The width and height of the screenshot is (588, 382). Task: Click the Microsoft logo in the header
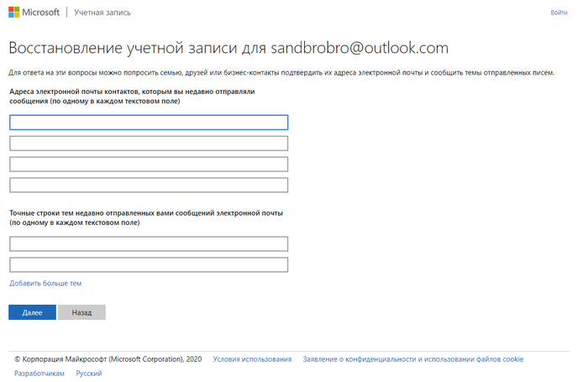[x=34, y=13]
